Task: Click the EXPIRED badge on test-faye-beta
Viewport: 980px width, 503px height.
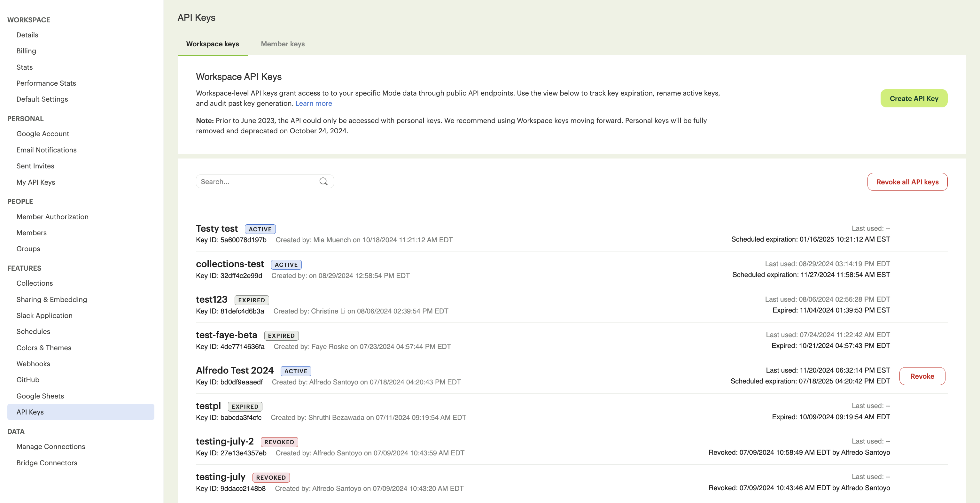Action: coord(281,335)
